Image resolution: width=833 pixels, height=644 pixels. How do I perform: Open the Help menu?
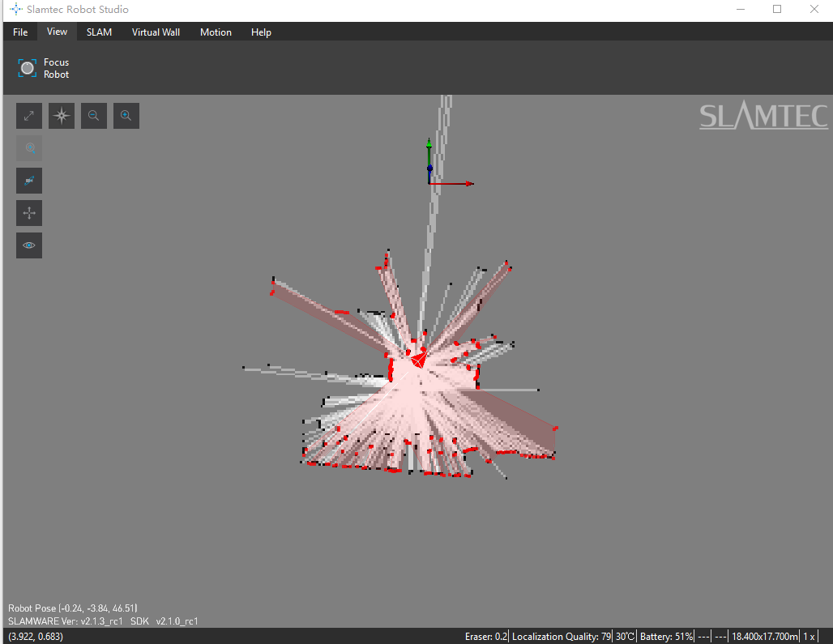click(x=261, y=32)
